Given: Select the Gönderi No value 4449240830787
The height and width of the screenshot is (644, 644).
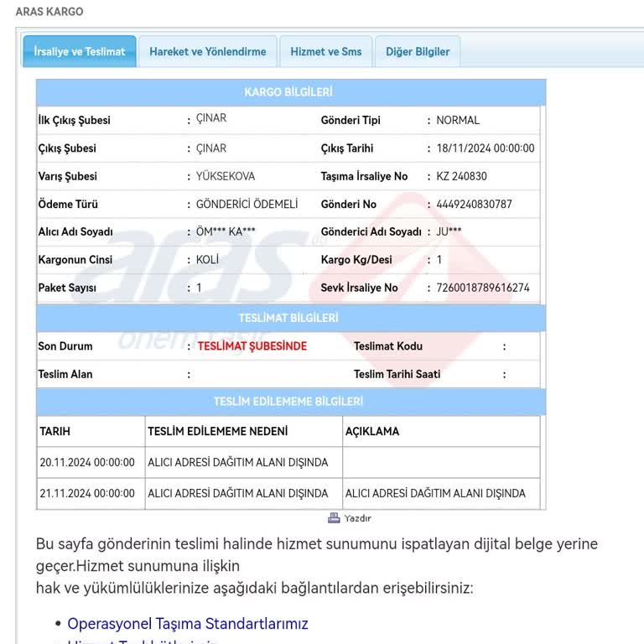Looking at the screenshot, I should pos(474,204).
